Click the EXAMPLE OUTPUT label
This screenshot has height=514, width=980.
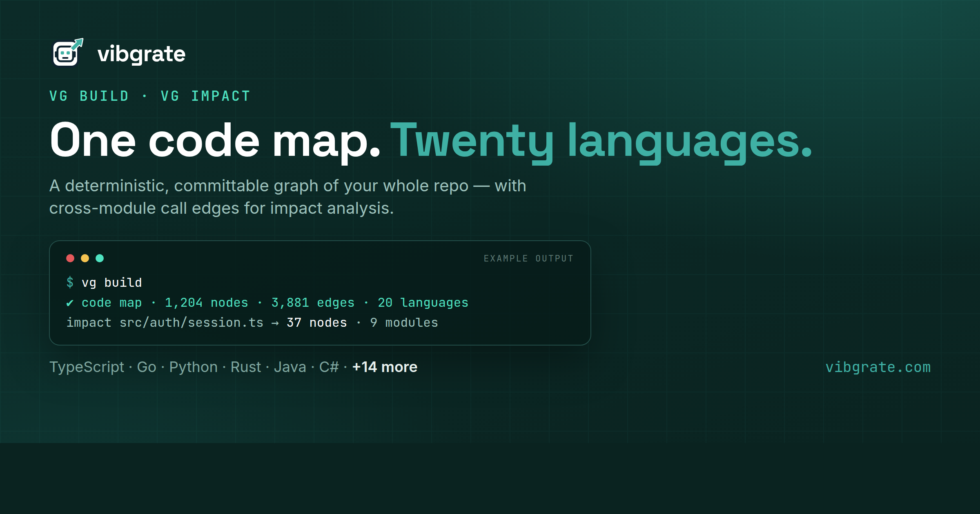click(x=529, y=259)
